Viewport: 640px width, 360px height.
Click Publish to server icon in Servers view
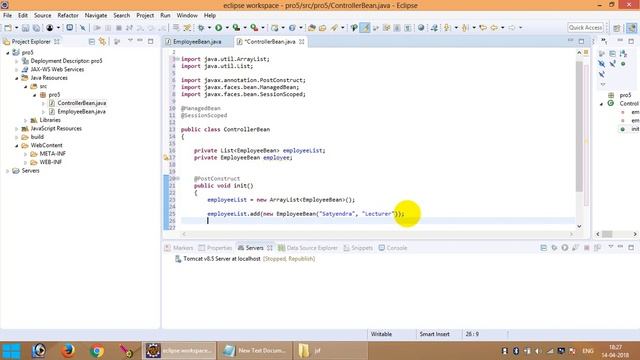[598, 248]
